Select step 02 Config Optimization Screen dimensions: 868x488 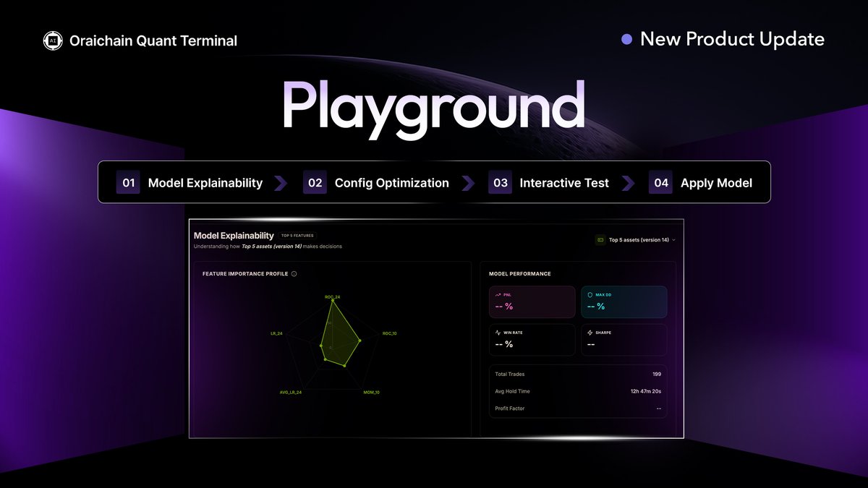376,183
